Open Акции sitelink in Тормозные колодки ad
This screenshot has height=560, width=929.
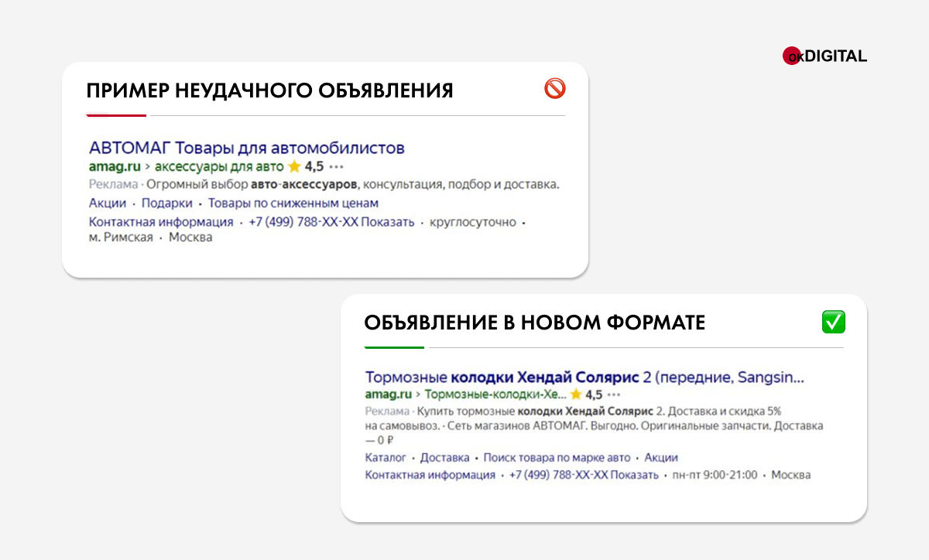pos(661,458)
